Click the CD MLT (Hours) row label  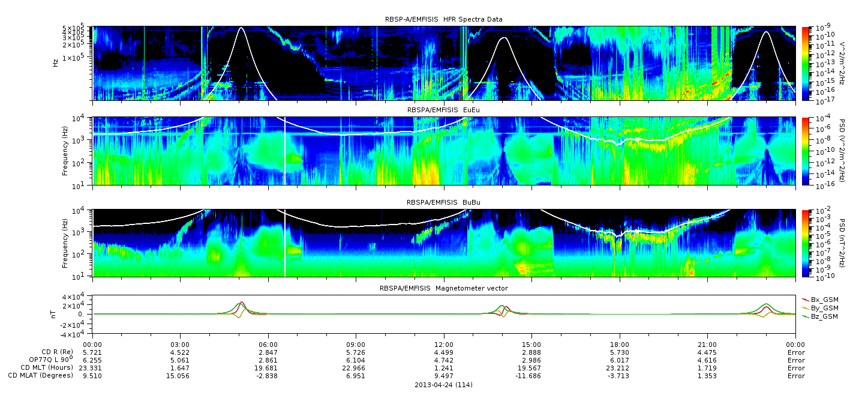[x=48, y=367]
